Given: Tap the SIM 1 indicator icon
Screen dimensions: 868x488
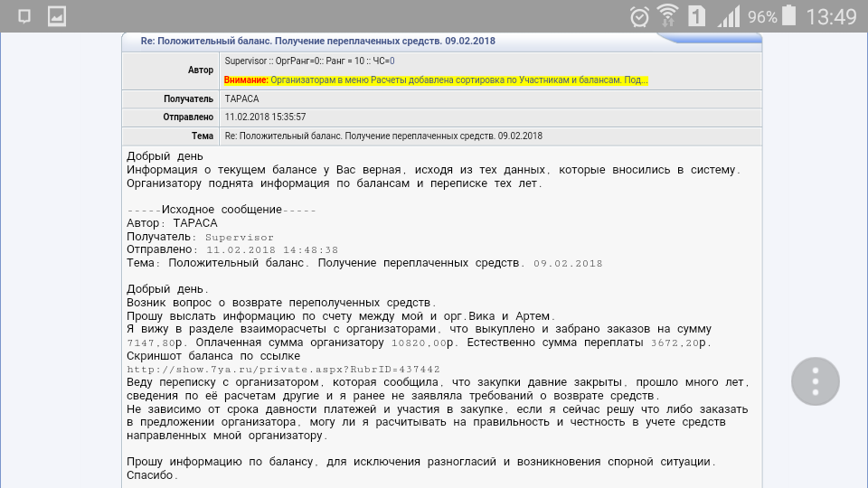Looking at the screenshot, I should point(697,16).
